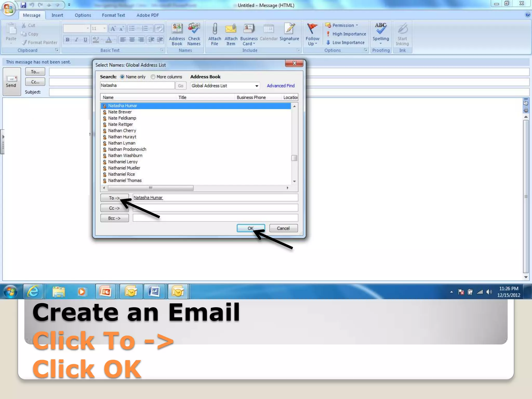
Task: Click volume icon in system tray
Action: 489,292
